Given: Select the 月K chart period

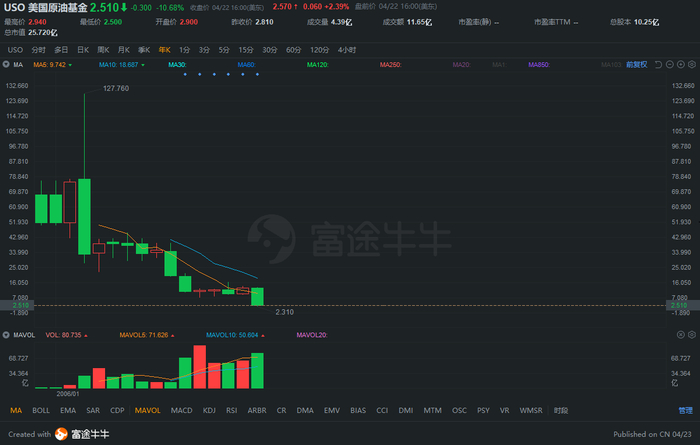Looking at the screenshot, I should (124, 50).
